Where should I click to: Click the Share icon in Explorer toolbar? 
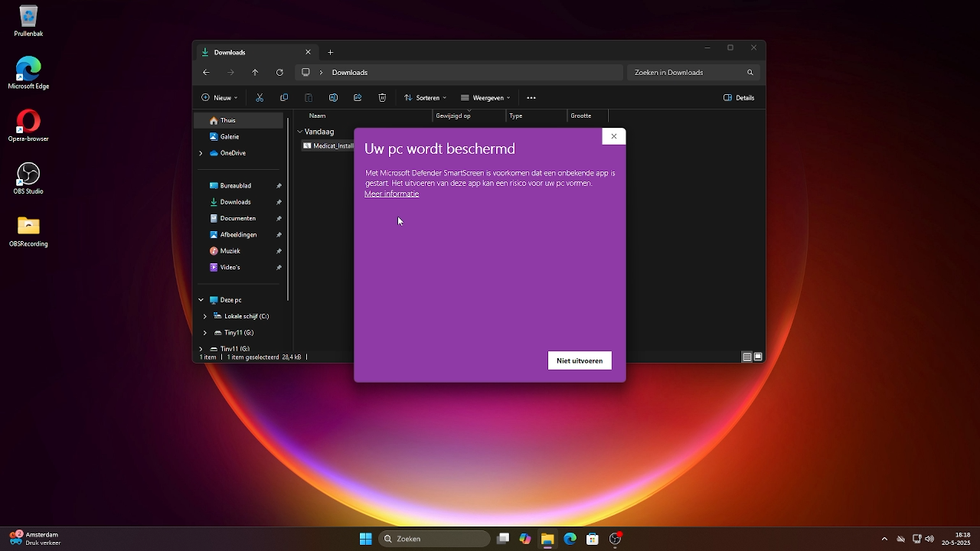(x=358, y=98)
